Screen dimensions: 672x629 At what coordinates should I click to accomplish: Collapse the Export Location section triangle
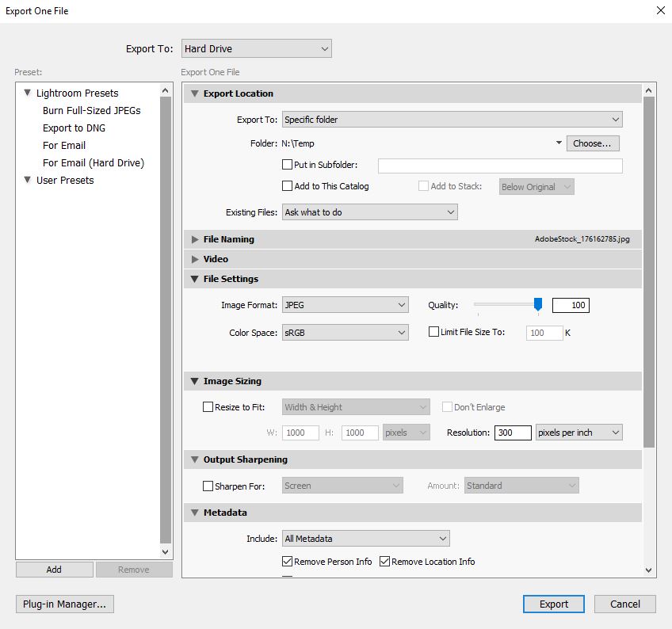click(195, 93)
